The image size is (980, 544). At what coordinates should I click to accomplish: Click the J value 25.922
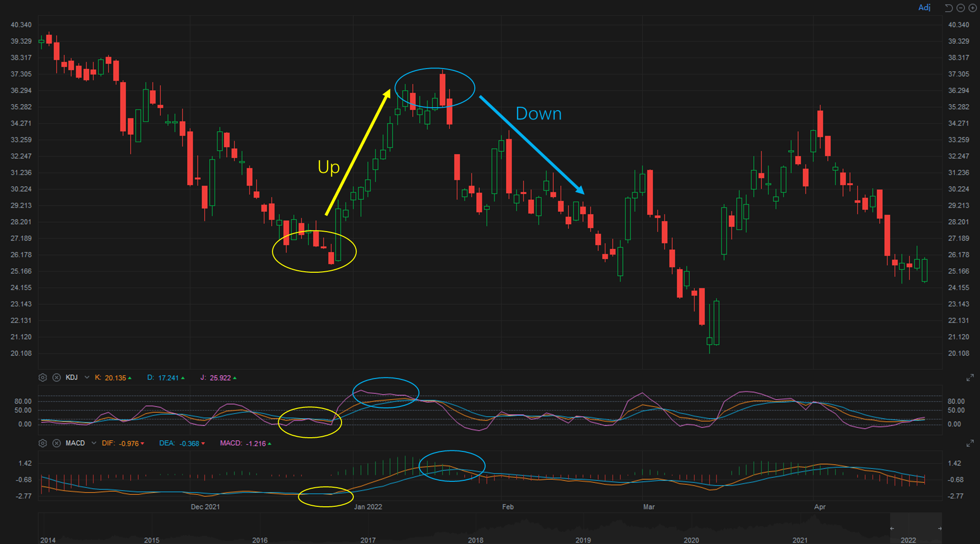pos(220,378)
